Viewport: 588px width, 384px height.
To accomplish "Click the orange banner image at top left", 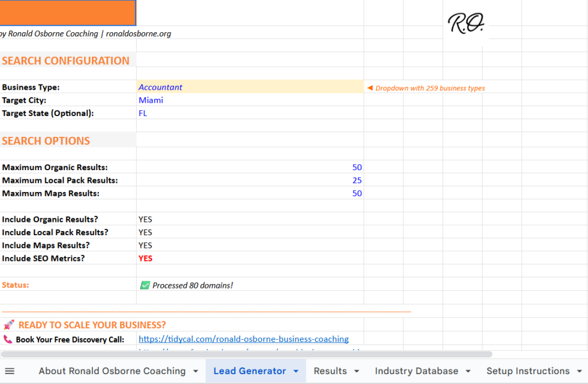I will click(x=67, y=13).
